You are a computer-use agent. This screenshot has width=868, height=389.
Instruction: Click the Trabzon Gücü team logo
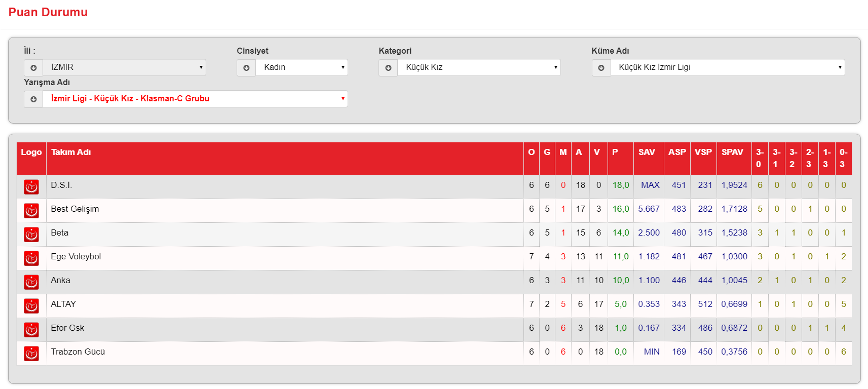(x=31, y=354)
